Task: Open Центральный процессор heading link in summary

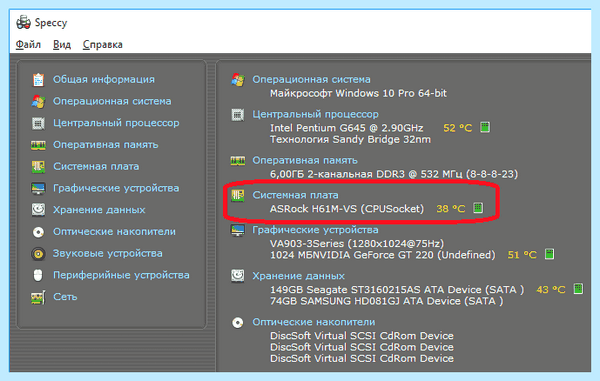Action: tap(315, 114)
